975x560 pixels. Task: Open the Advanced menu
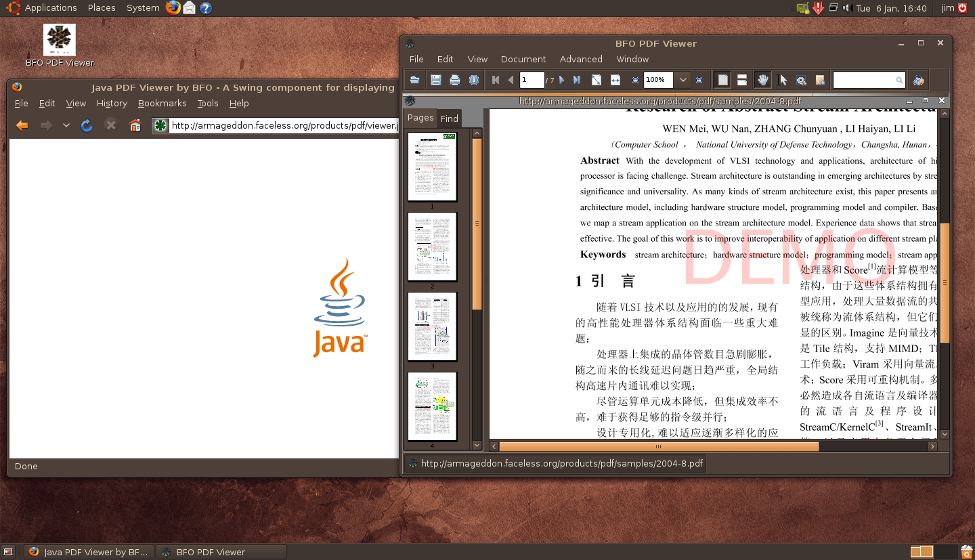581,59
